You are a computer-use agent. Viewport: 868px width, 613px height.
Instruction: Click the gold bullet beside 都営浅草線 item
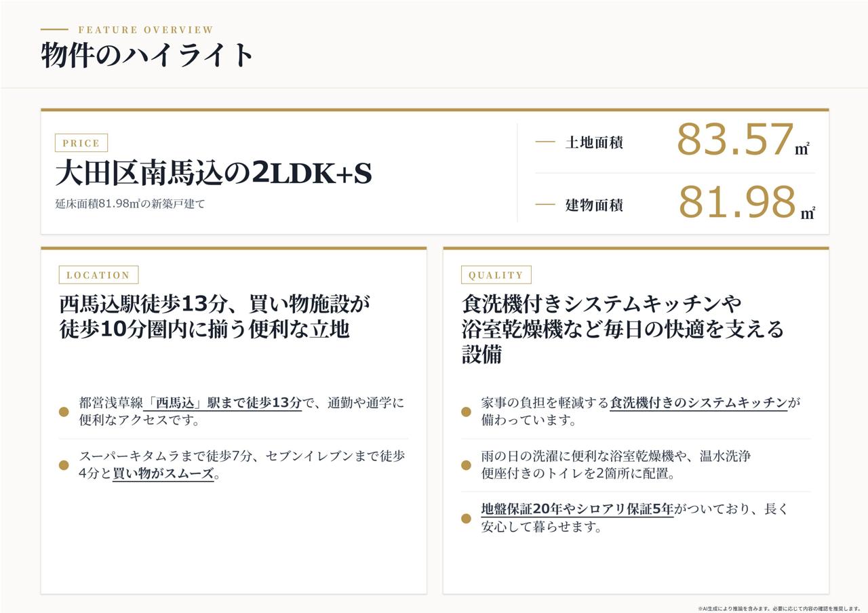[64, 412]
